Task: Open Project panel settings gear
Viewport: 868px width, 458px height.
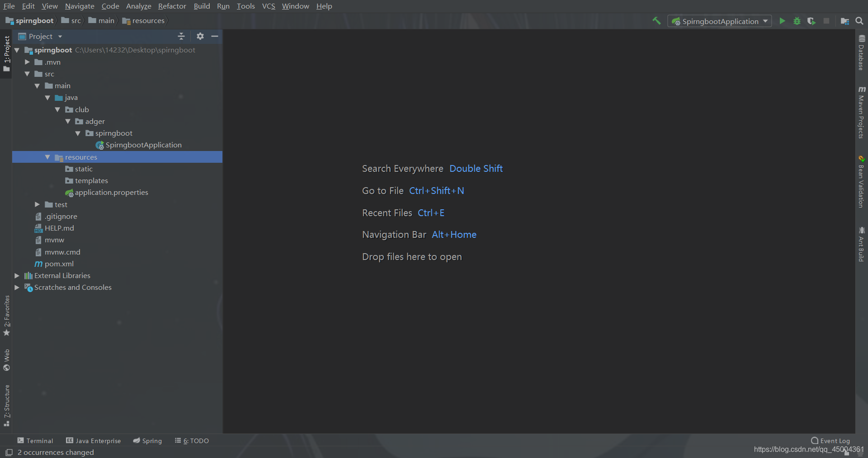Action: [200, 36]
